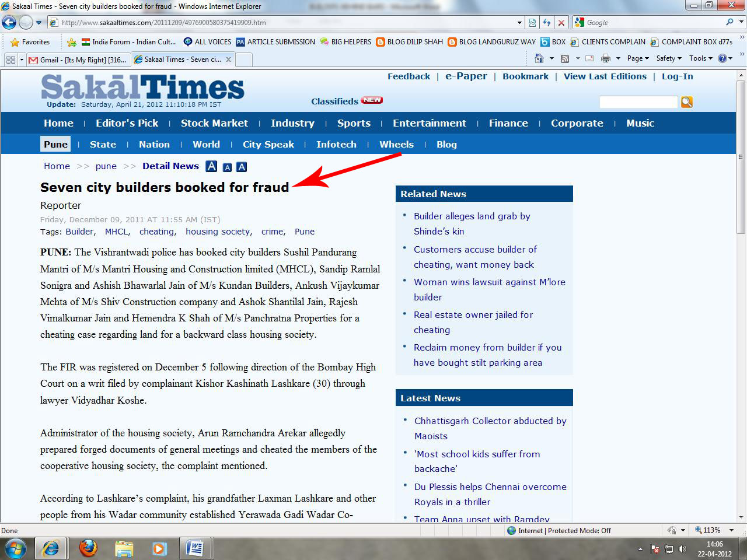Open the Safety dropdown menu
Screen dimensions: 747x560
point(669,58)
